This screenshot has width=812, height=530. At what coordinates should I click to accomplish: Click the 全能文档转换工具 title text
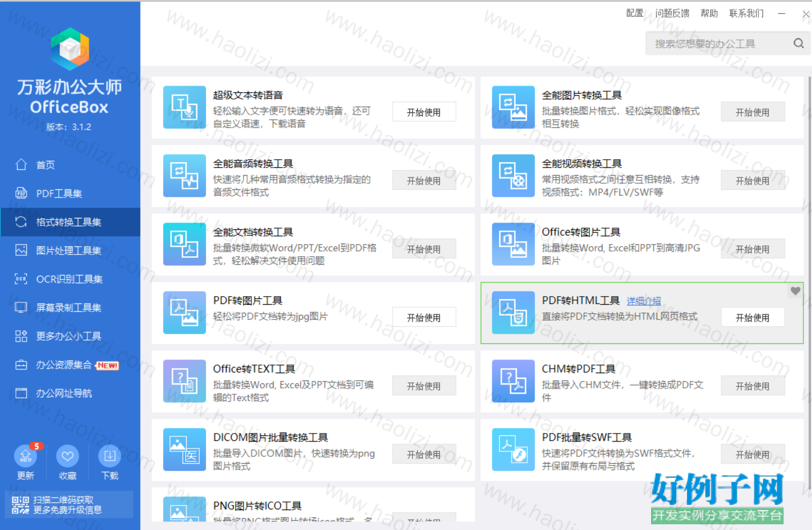(253, 232)
